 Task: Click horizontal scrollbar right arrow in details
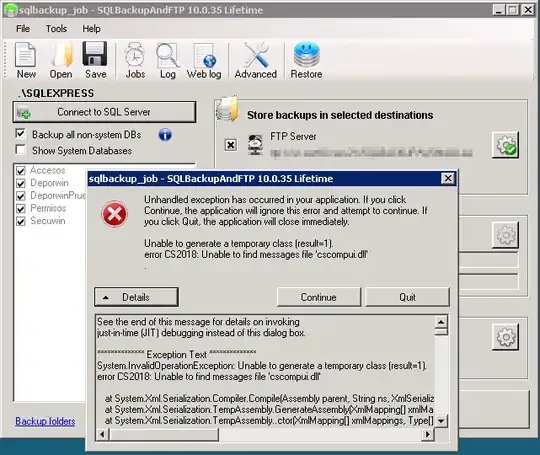428,434
